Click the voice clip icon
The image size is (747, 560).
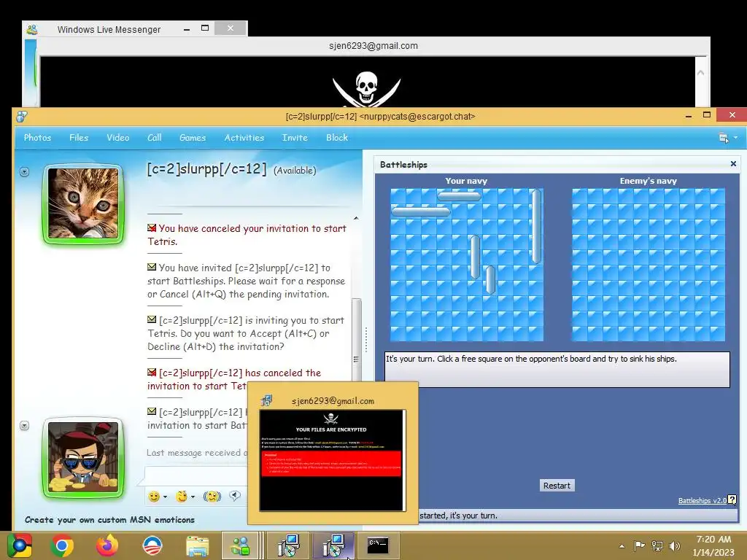tap(235, 496)
